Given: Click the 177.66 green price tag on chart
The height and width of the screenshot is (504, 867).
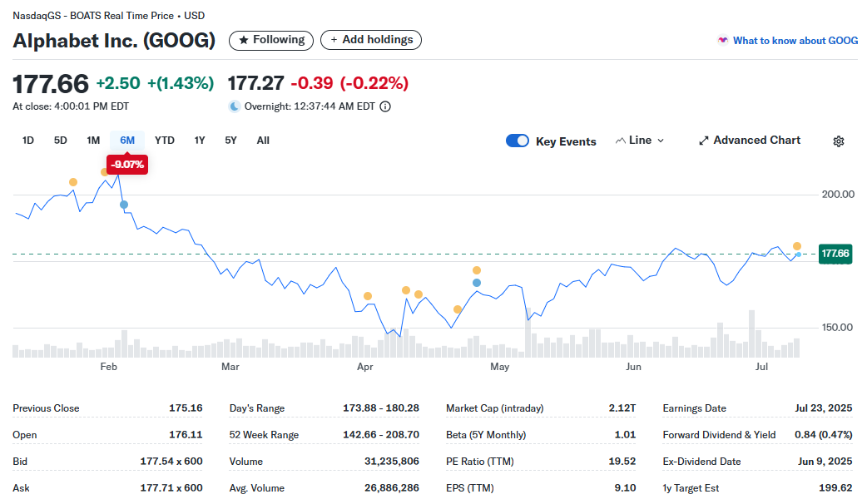Looking at the screenshot, I should tap(835, 254).
